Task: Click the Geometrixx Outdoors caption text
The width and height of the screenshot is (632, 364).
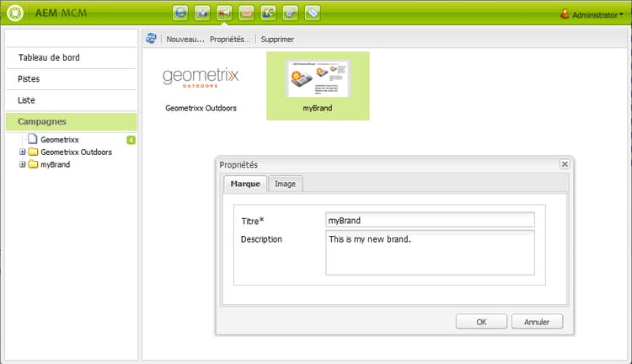Action: click(201, 108)
